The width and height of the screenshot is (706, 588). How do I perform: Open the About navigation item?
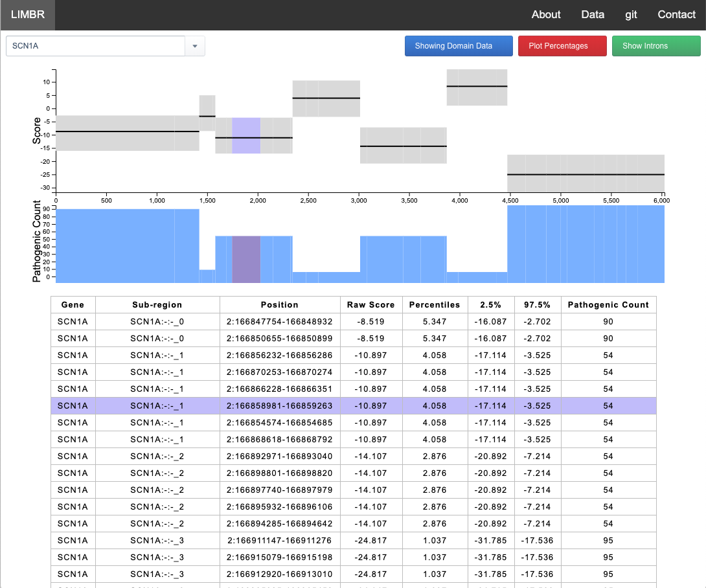[546, 15]
